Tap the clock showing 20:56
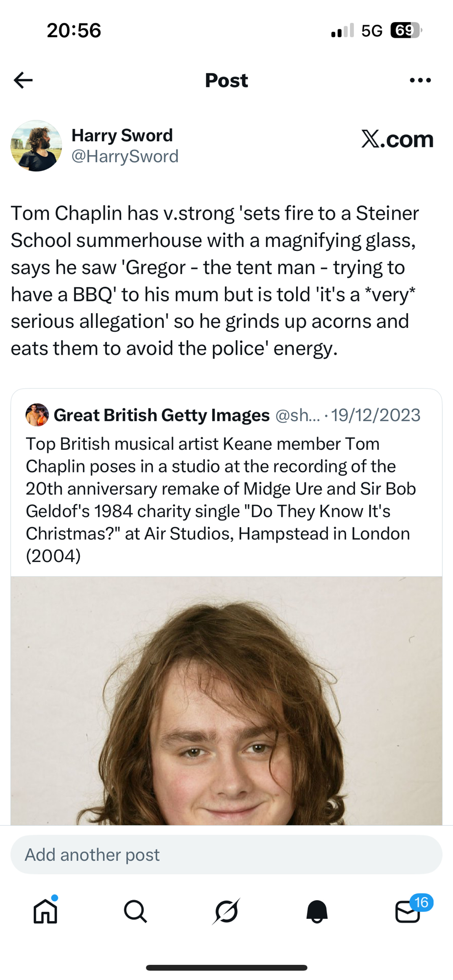 click(74, 30)
